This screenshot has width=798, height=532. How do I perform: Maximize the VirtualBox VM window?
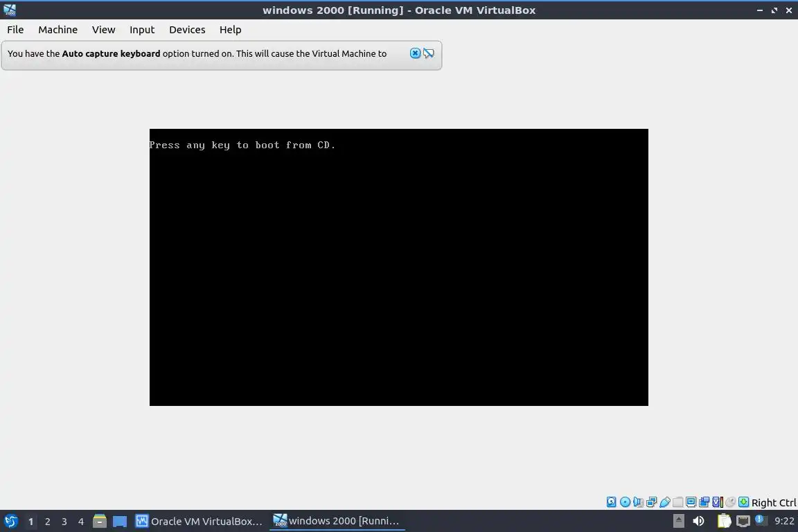(x=774, y=10)
